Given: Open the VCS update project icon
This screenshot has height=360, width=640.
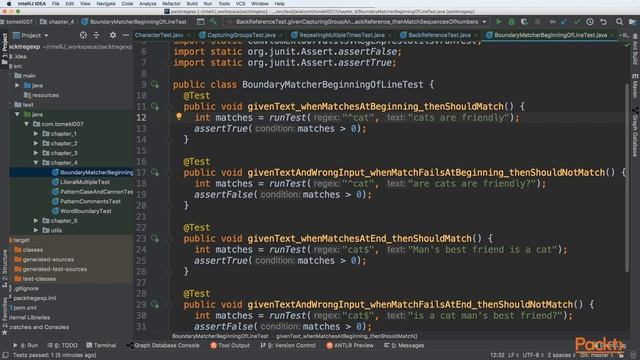Looking at the screenshot, I should click(564, 22).
